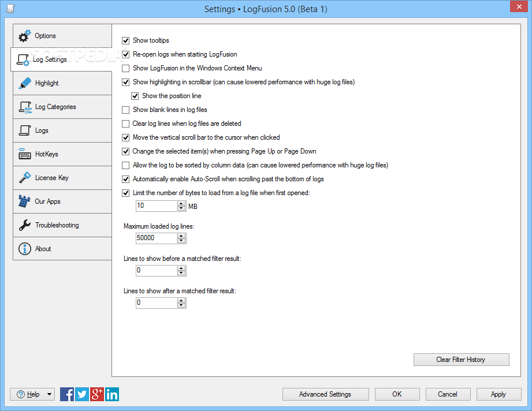
Task: Uncheck Show the position line
Action: pyautogui.click(x=135, y=96)
